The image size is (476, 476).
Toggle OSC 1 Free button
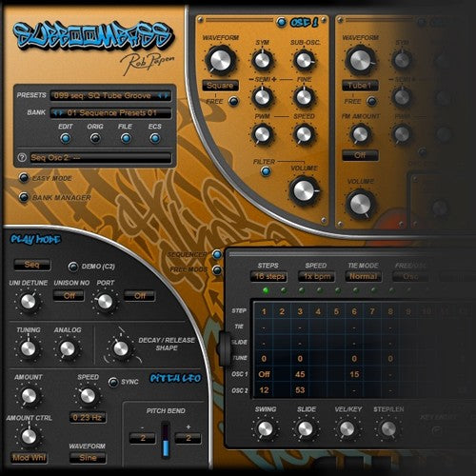[x=234, y=101]
